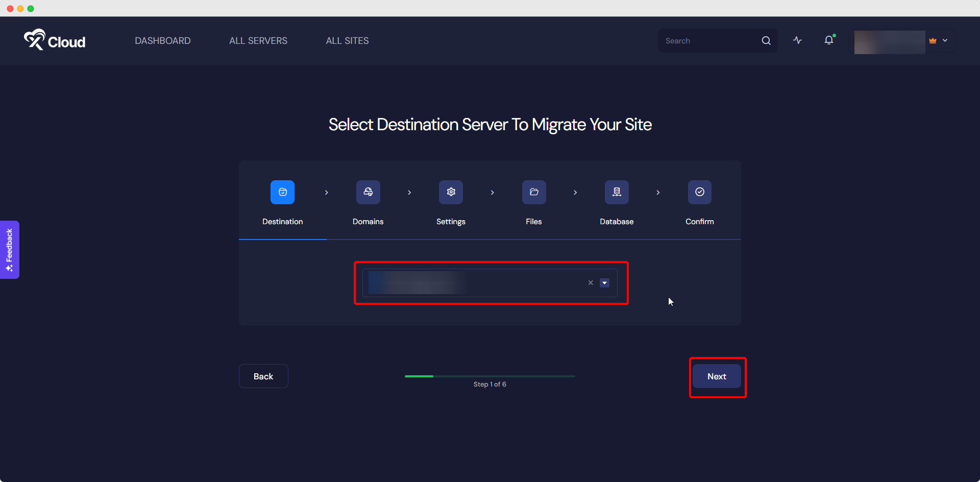Select the Destination step icon

click(x=282, y=192)
